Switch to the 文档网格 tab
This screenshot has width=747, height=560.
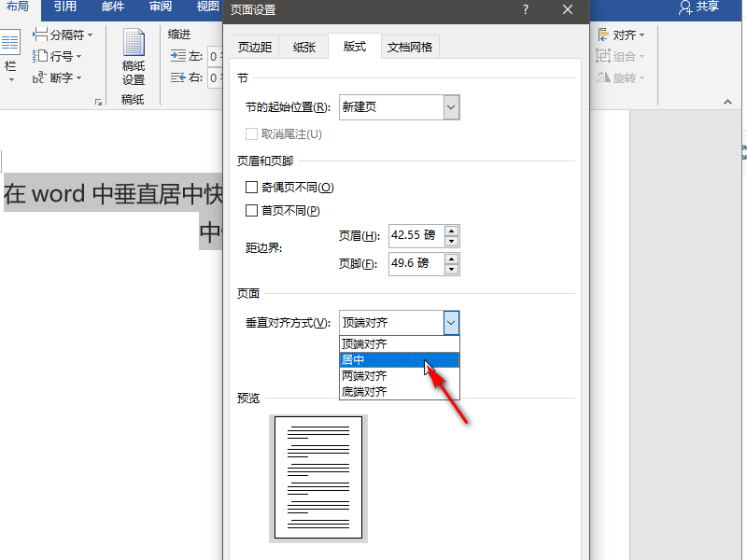pos(410,47)
